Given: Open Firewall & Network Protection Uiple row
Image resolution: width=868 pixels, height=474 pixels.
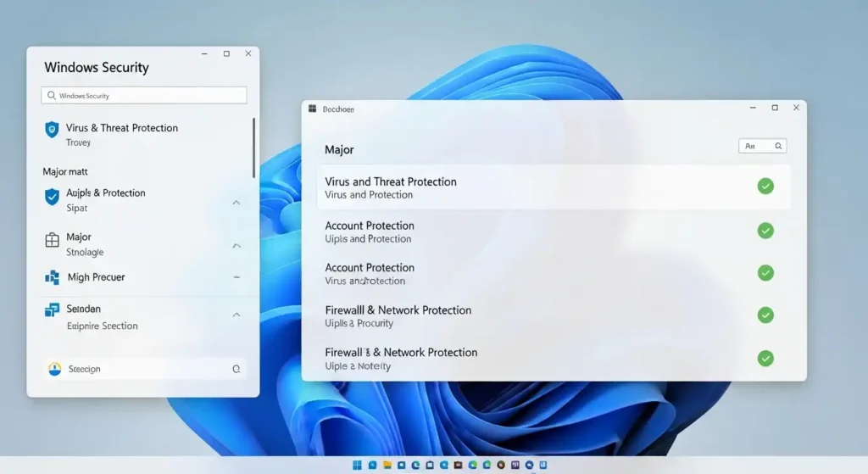Looking at the screenshot, I should [554, 359].
